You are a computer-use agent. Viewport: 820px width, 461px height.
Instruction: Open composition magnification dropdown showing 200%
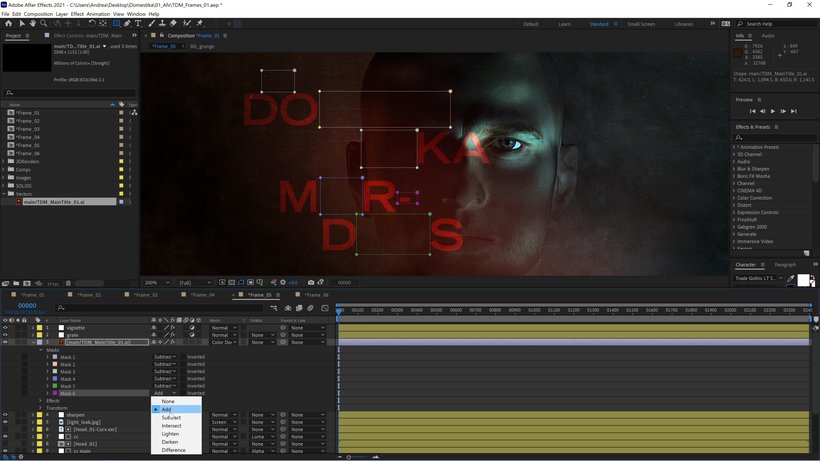coord(157,283)
